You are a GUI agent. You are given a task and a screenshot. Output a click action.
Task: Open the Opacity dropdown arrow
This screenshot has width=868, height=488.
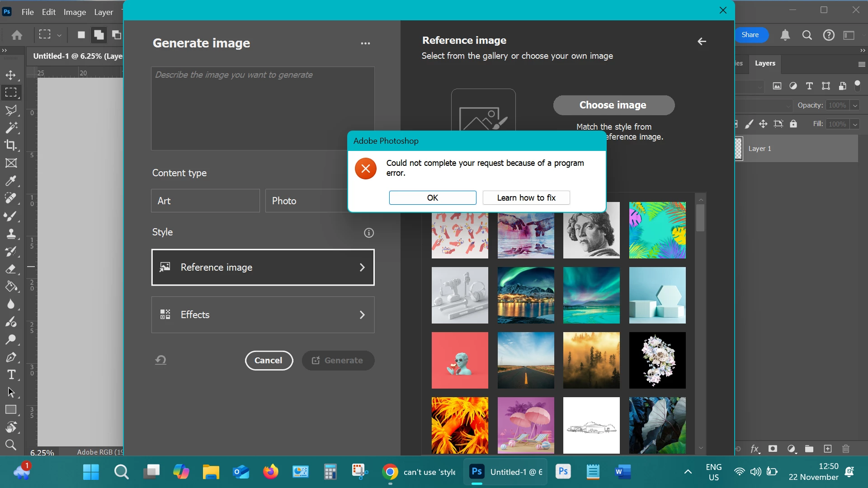point(855,105)
